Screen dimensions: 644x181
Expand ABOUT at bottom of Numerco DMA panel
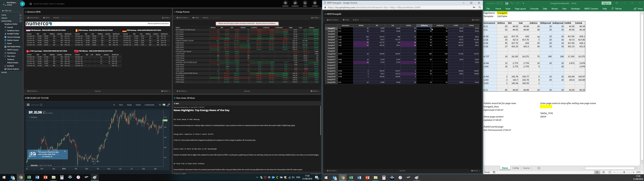(166, 91)
